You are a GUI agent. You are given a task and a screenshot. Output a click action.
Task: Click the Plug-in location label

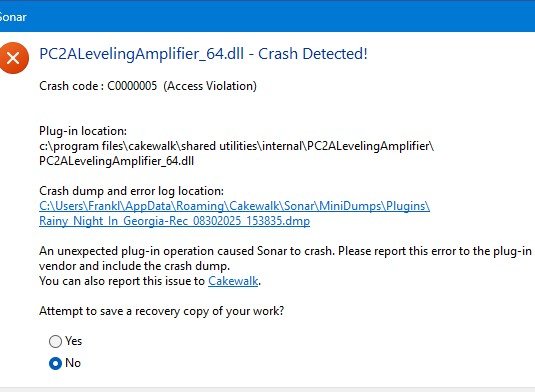83,131
